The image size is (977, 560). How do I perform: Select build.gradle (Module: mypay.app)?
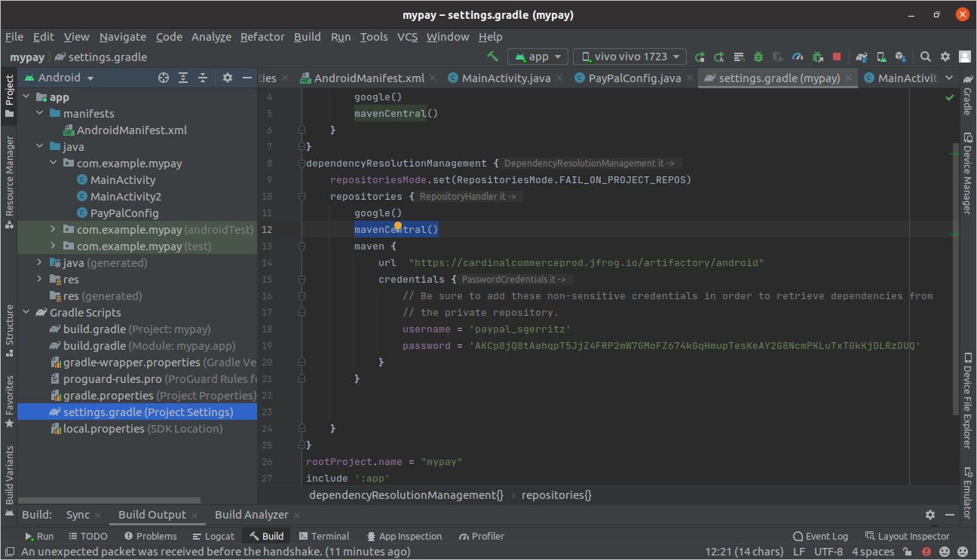142,346
